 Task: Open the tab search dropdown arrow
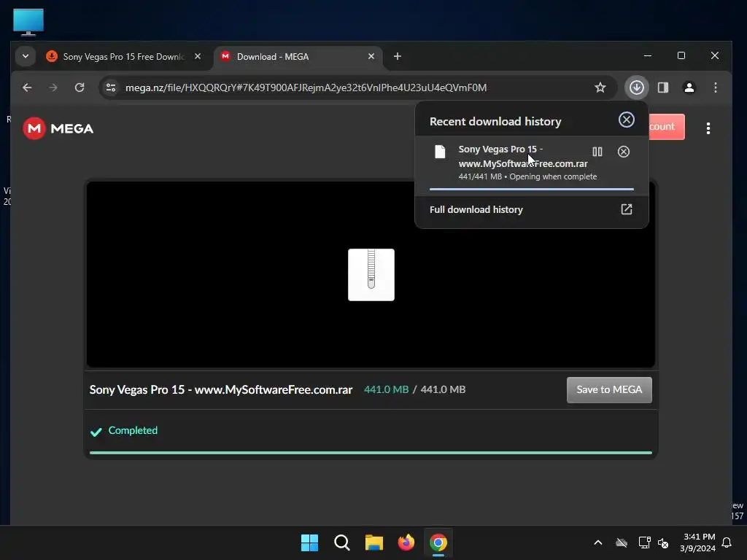pyautogui.click(x=26, y=56)
